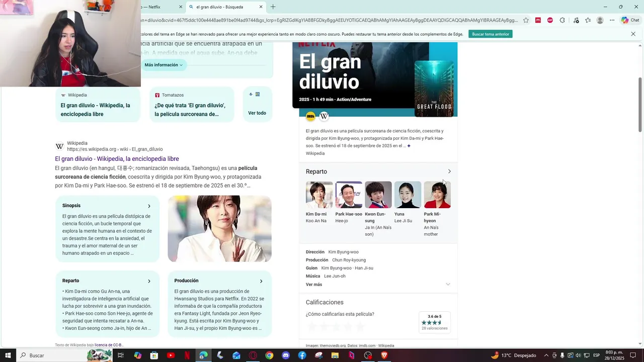Open a new tab with plus button
644x362 pixels.
tap(273, 7)
